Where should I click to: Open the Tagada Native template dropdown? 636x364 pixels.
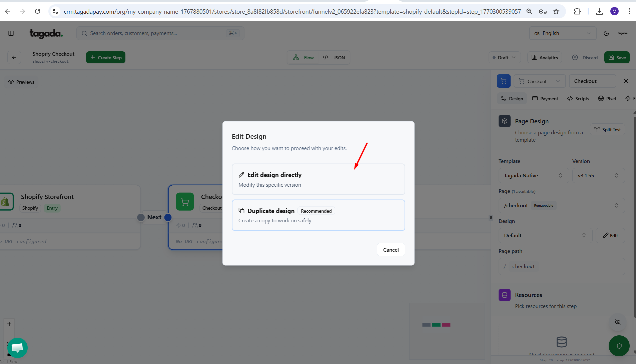coord(533,176)
